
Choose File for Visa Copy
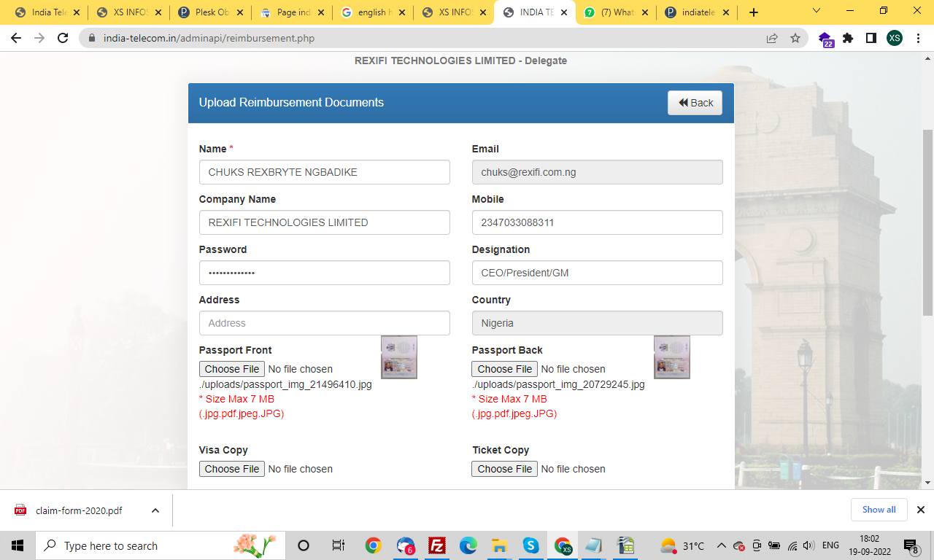point(232,469)
